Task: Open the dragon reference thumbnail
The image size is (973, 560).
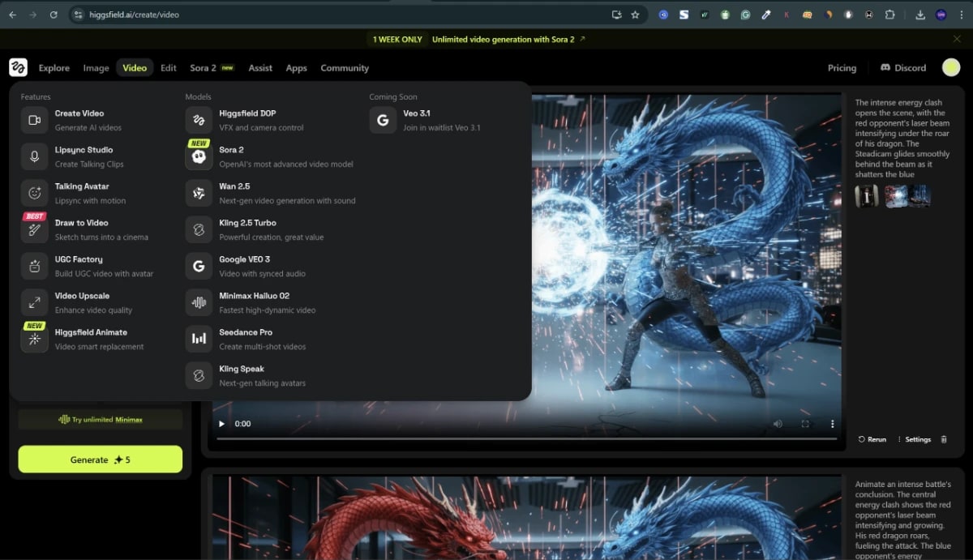Action: tap(896, 195)
